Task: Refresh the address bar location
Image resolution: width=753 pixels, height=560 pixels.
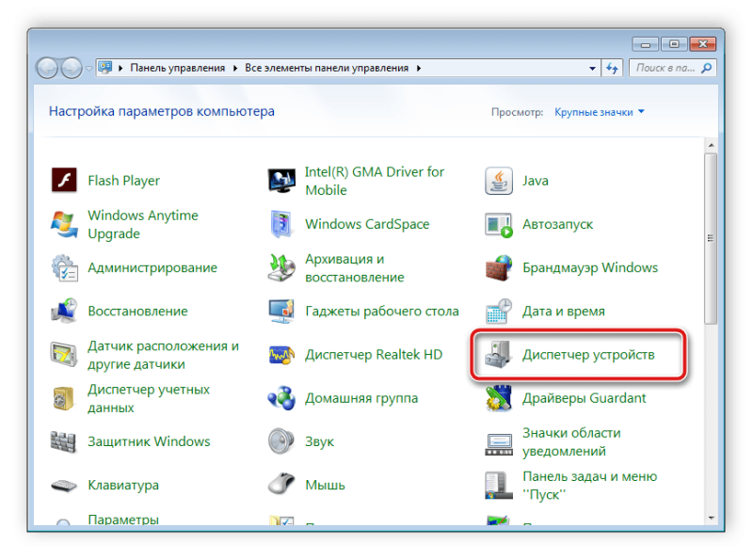Action: (612, 68)
